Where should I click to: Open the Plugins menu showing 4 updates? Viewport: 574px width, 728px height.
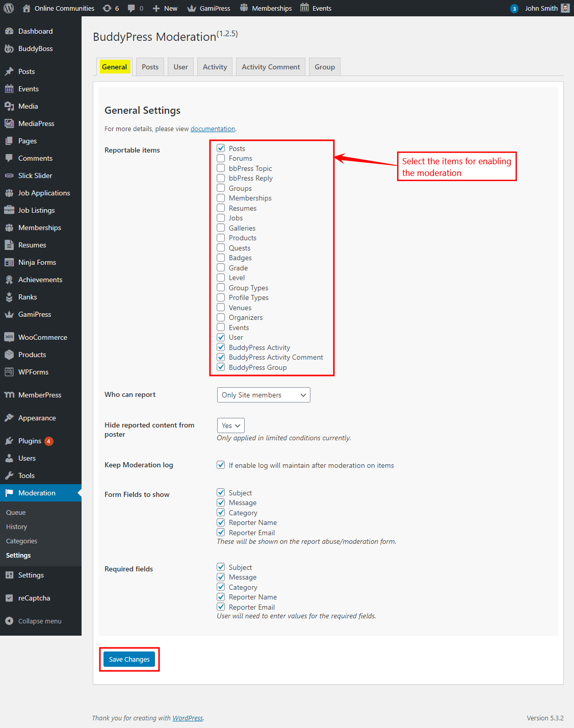click(28, 440)
